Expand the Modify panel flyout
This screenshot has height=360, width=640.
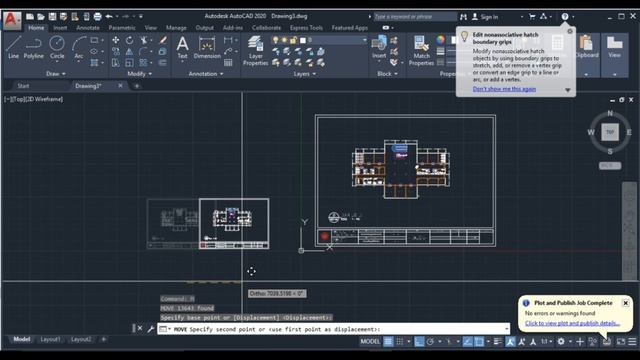(140, 74)
